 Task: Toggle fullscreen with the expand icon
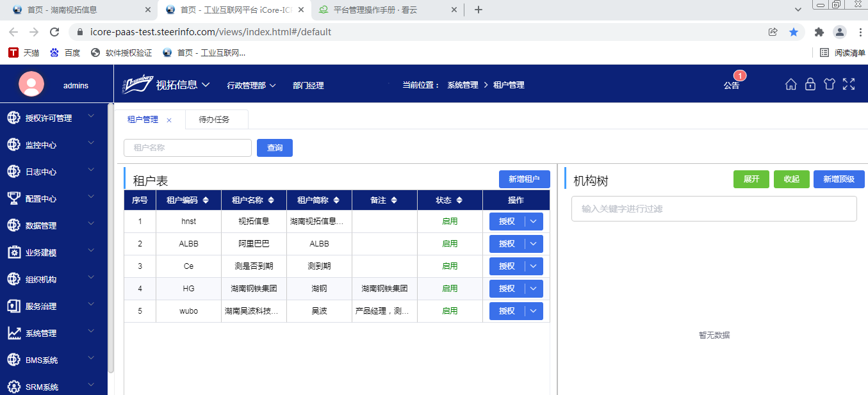tap(849, 85)
